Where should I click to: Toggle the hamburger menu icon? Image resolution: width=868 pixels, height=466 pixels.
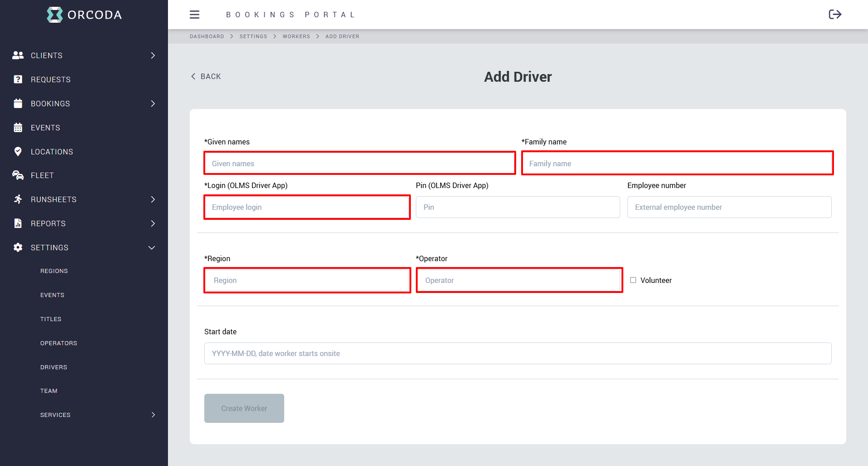pyautogui.click(x=194, y=15)
